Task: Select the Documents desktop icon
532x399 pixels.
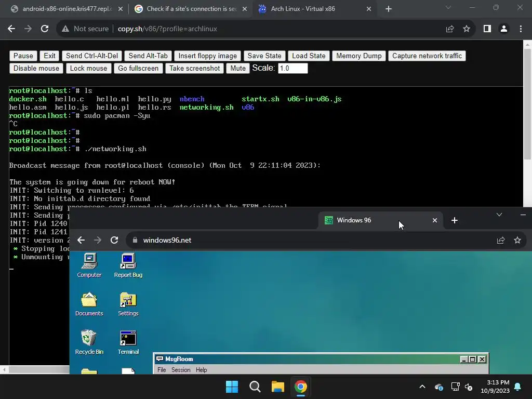Action: click(x=89, y=304)
